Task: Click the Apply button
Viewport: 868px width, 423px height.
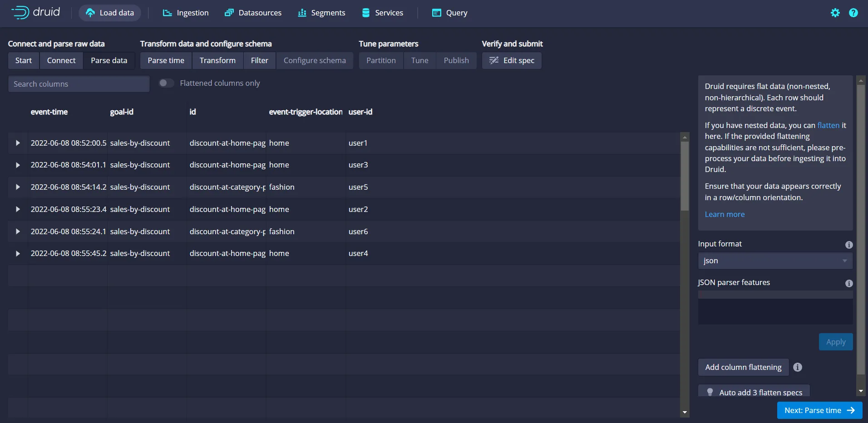Action: tap(835, 342)
